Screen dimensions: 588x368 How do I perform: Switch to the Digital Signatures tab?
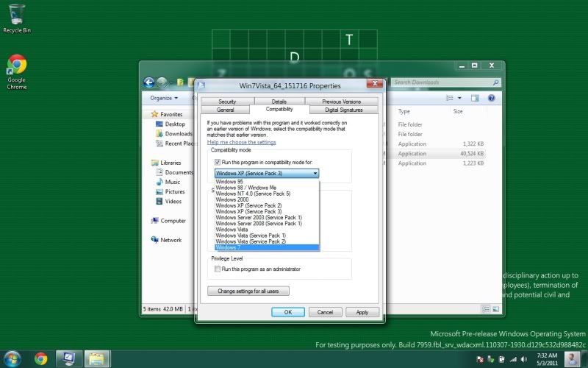click(344, 110)
